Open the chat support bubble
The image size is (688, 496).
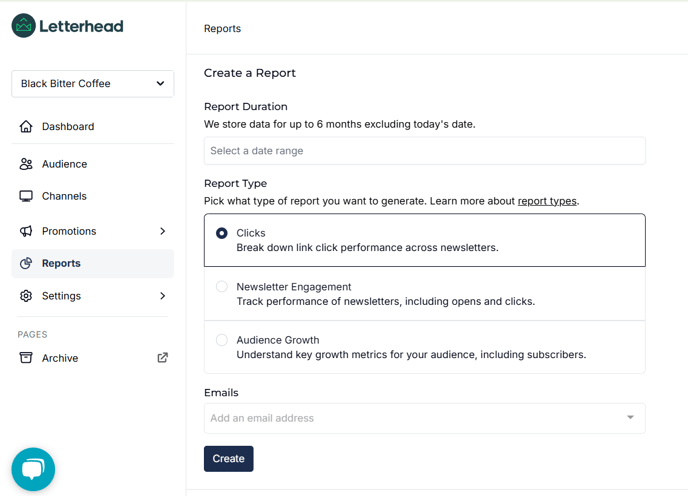pos(33,469)
